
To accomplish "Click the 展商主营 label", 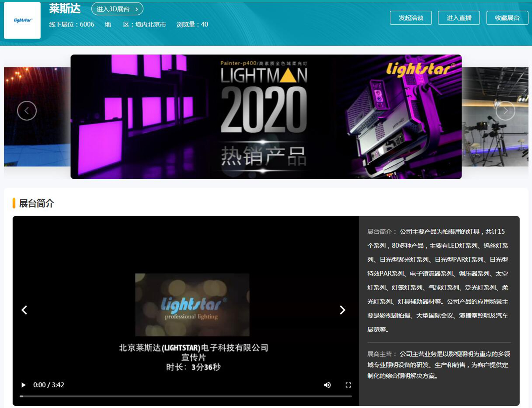I will tap(382, 354).
